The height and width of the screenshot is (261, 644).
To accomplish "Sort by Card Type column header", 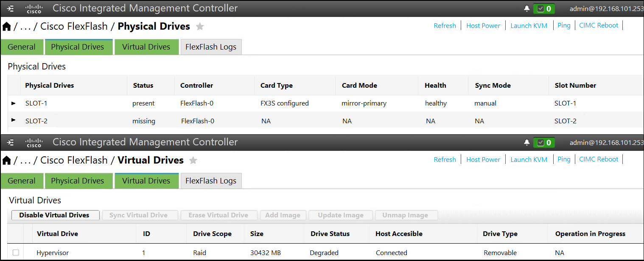I will point(277,86).
